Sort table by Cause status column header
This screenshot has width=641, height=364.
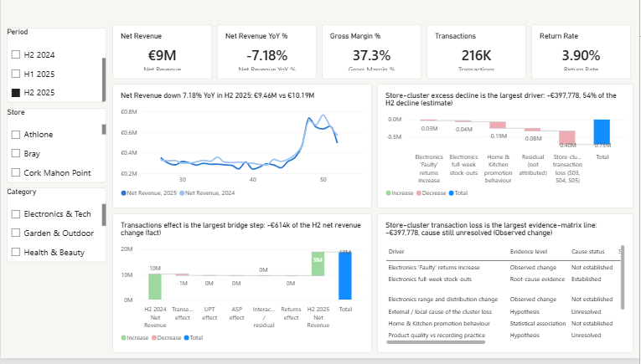588,251
